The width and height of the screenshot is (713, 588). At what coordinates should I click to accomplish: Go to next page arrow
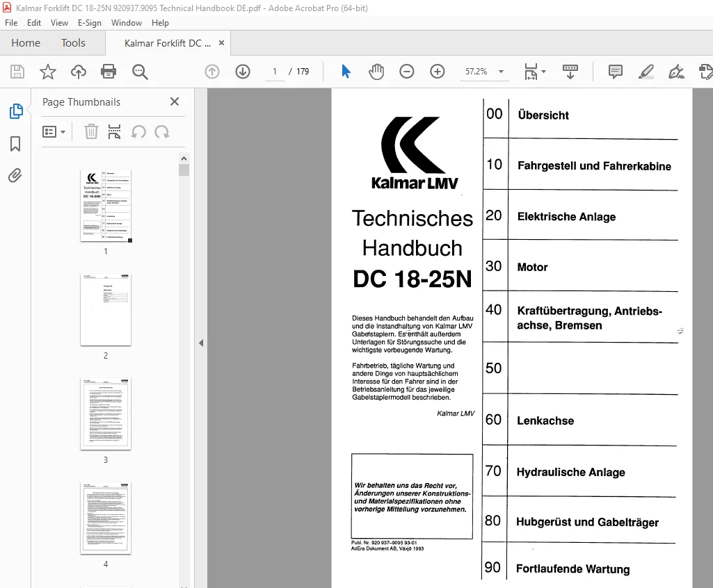point(243,72)
